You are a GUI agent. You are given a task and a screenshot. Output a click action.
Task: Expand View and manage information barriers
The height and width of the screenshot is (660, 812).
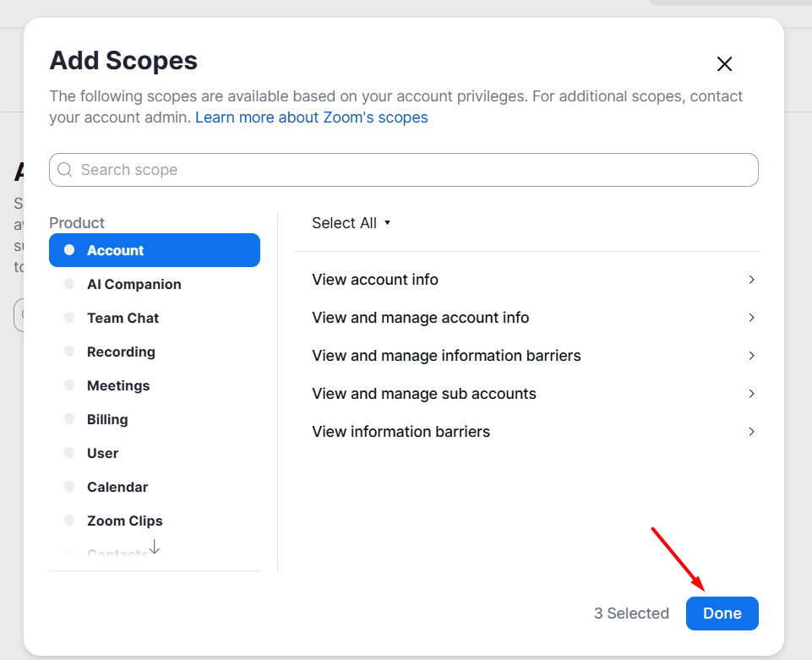point(751,356)
